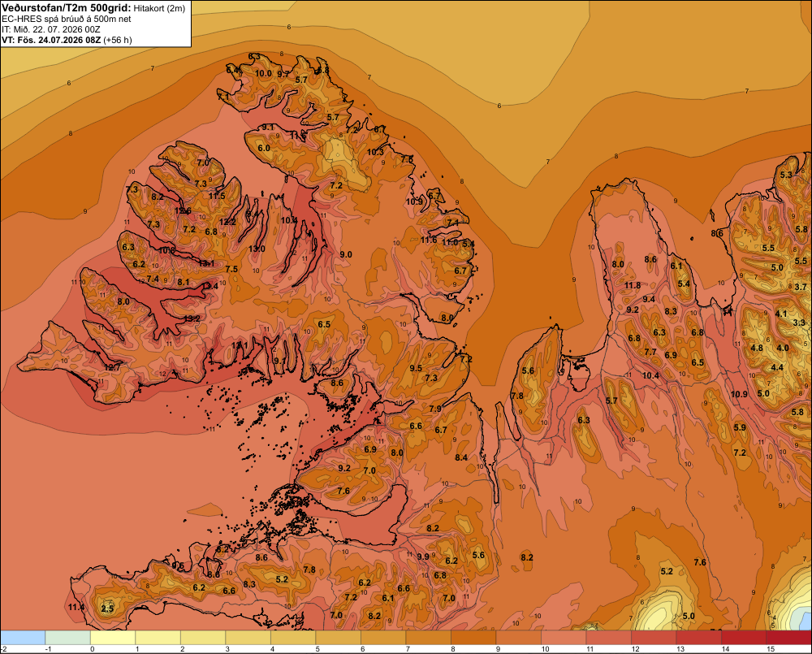Click the '4.1' temperature reading

coord(781,314)
